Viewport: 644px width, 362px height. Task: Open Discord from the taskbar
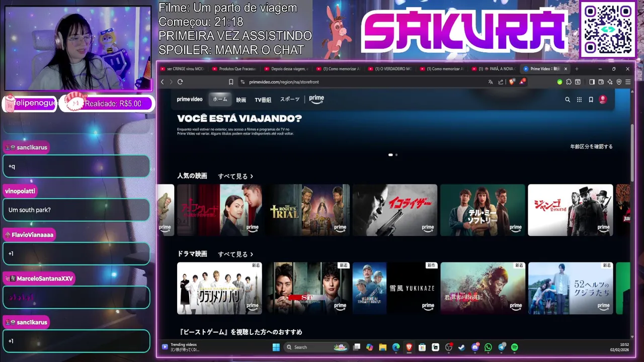pyautogui.click(x=475, y=347)
